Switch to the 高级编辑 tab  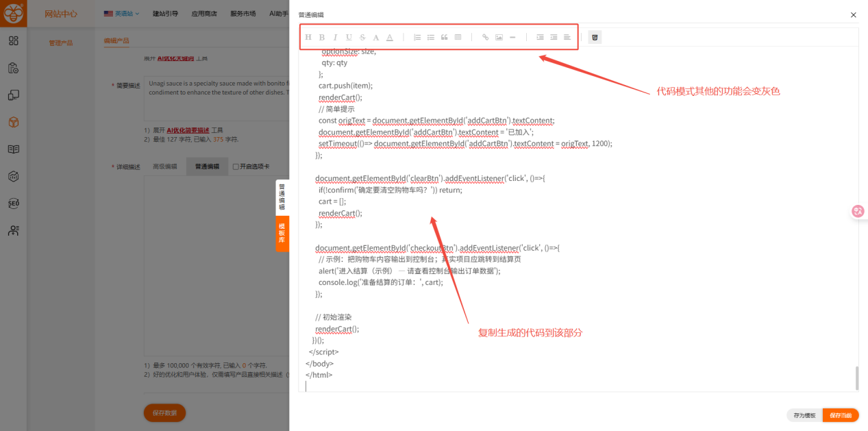tap(164, 167)
